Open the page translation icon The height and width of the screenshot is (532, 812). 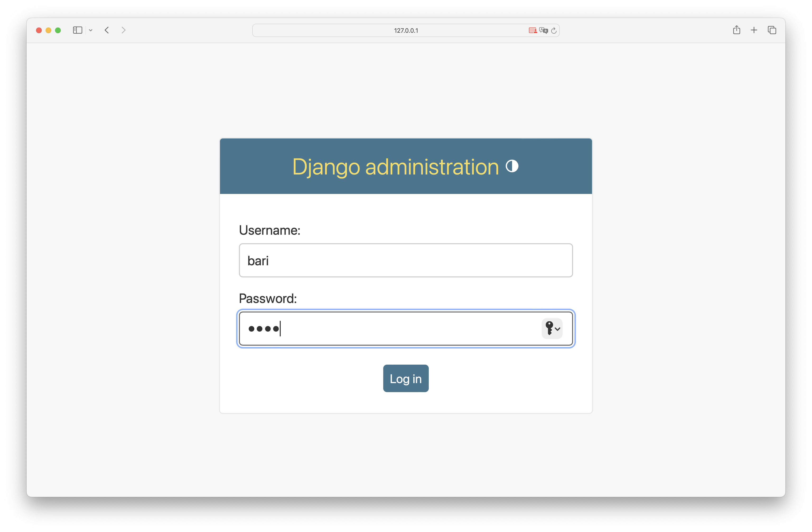tap(543, 31)
